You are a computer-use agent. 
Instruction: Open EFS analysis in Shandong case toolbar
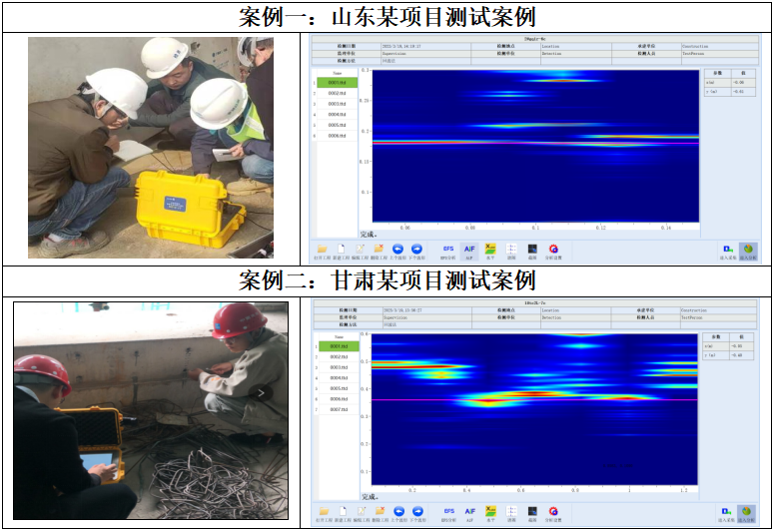click(448, 250)
